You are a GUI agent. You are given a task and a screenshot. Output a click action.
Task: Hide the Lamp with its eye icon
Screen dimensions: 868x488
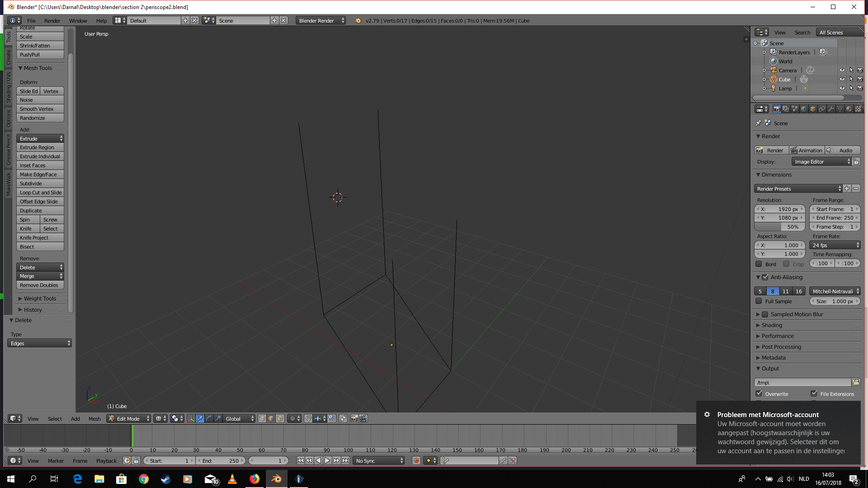click(842, 89)
